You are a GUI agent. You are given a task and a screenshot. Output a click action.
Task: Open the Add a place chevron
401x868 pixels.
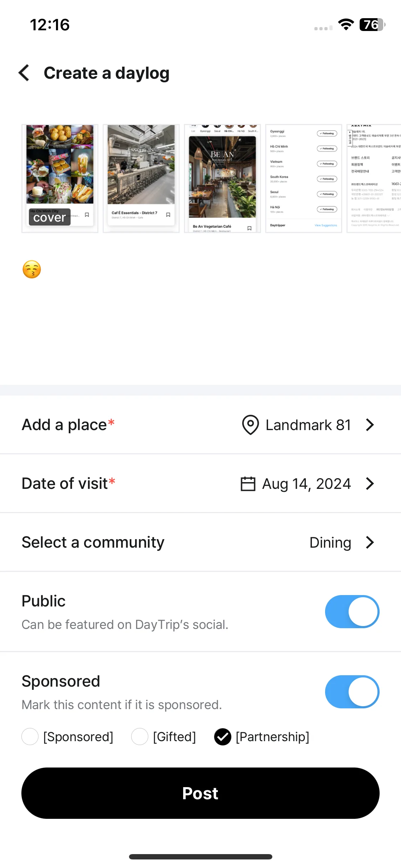pyautogui.click(x=370, y=425)
